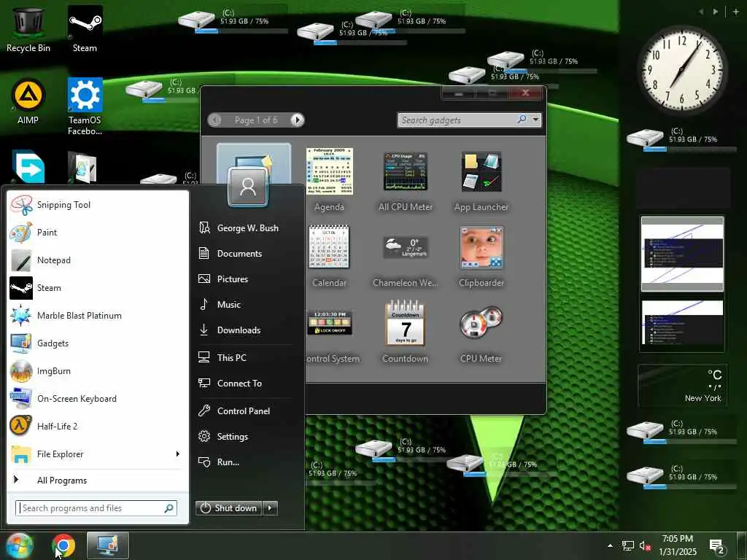Show hidden tray icons arrow
Viewport: 747px width, 560px height.
coord(610,545)
